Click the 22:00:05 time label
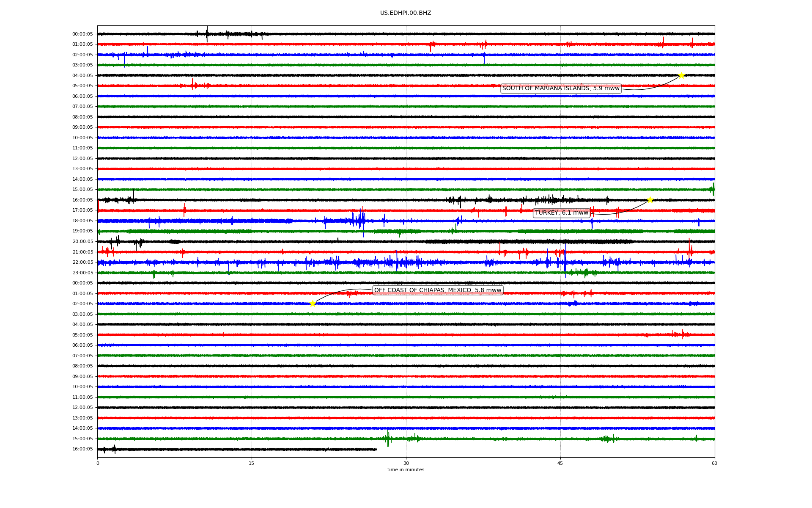This screenshot has height=508, width=812. tap(82, 262)
